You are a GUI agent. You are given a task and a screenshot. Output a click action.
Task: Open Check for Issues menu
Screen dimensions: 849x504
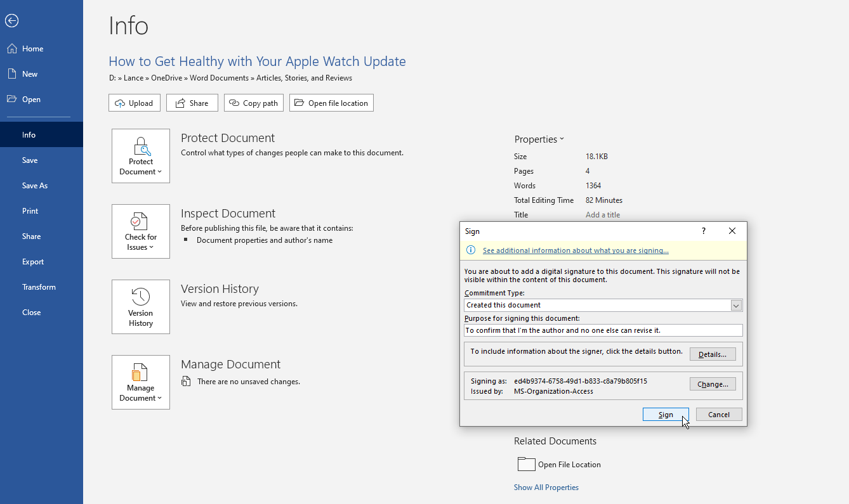click(x=141, y=231)
